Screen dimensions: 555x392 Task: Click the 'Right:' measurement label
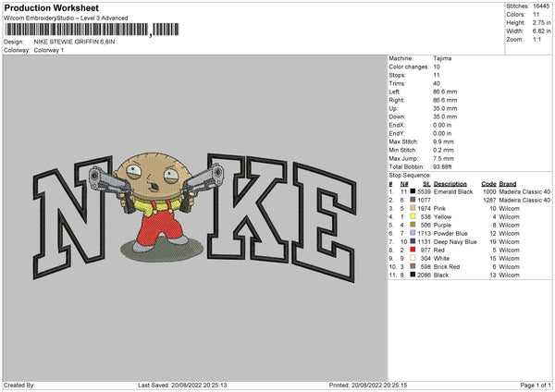(396, 100)
